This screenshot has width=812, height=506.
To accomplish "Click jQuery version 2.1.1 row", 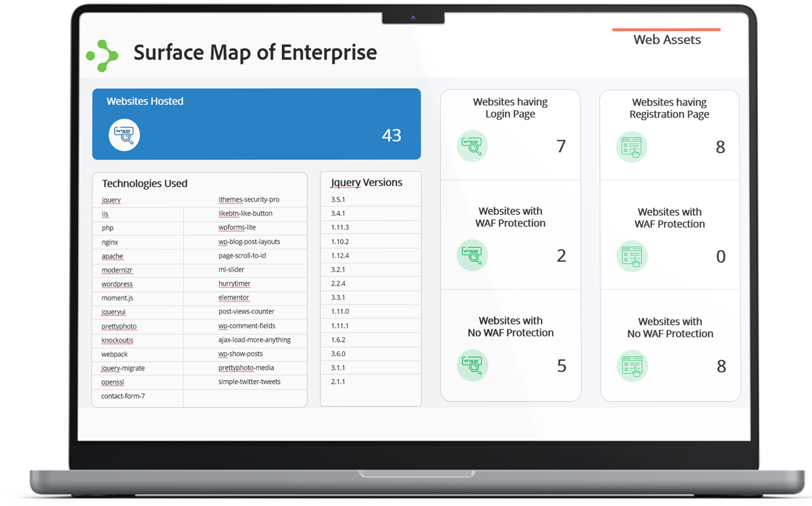I will click(x=338, y=381).
